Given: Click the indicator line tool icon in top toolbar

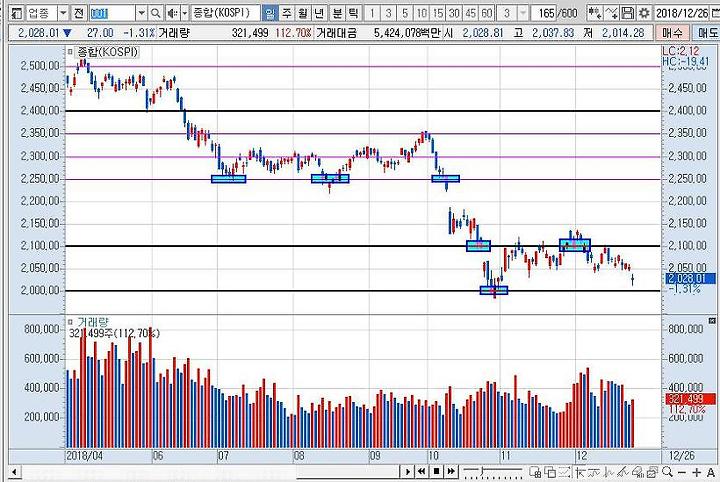Looking at the screenshot, I should tap(611, 13).
